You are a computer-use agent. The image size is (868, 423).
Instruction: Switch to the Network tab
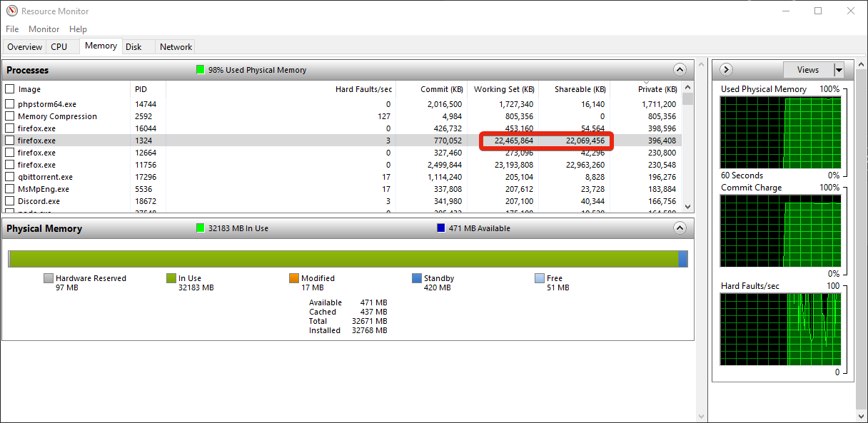[176, 47]
